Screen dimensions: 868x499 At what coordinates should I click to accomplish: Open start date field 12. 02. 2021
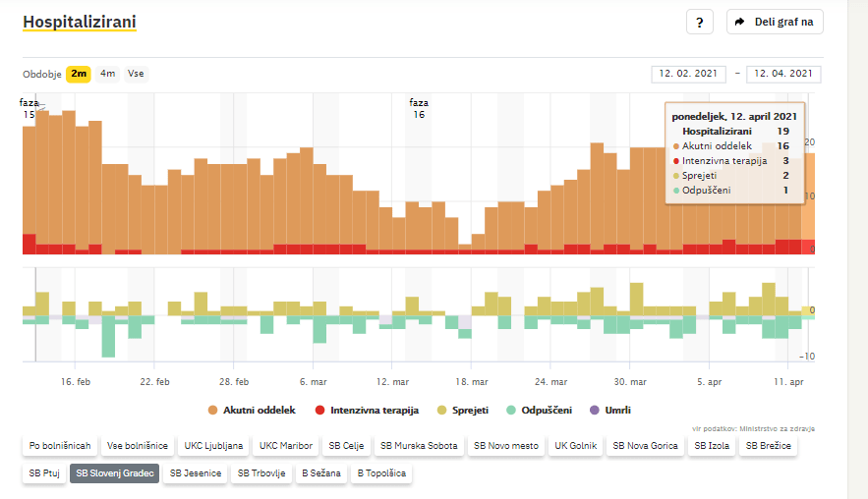tap(688, 75)
